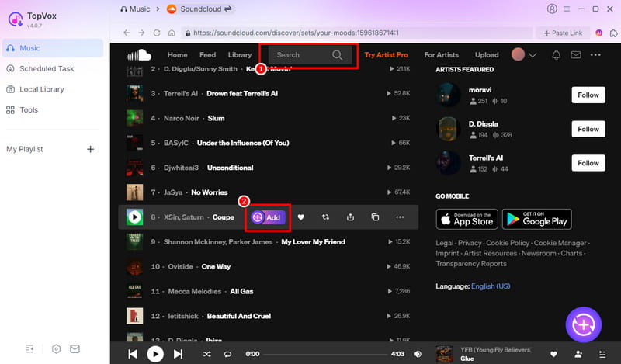
Task: Skip to previous track in player
Action: (133, 354)
